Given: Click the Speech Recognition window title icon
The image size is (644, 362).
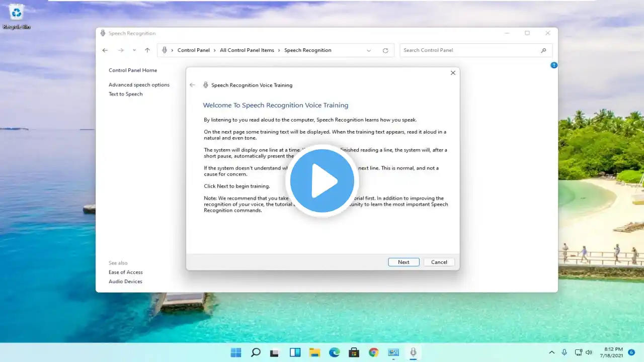Looking at the screenshot, I should tap(103, 33).
